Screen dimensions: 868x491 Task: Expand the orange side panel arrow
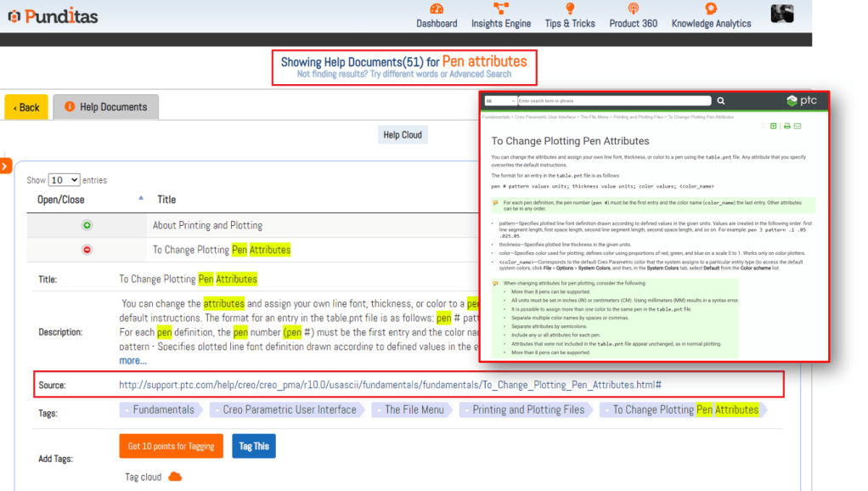point(5,166)
